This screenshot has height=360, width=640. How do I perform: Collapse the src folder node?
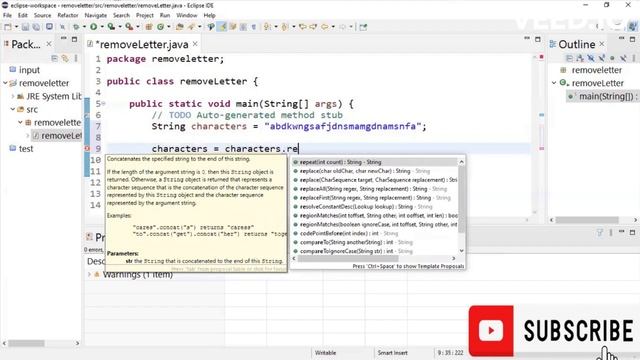[x=13, y=109]
